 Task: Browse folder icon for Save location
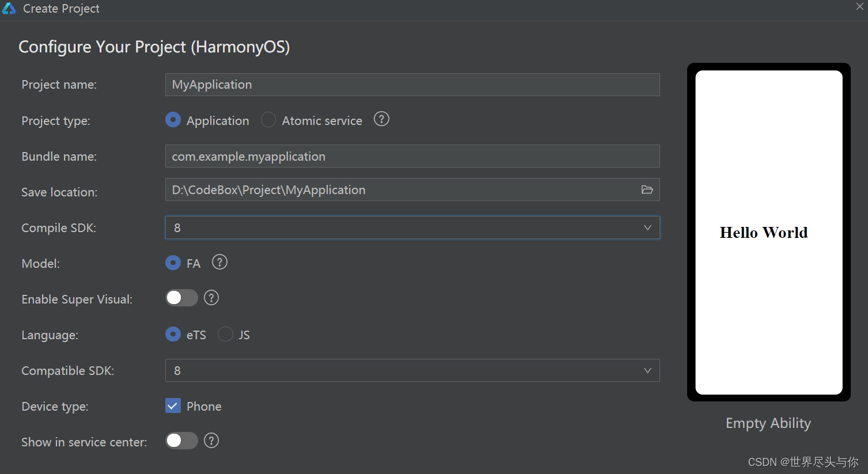[x=647, y=189]
